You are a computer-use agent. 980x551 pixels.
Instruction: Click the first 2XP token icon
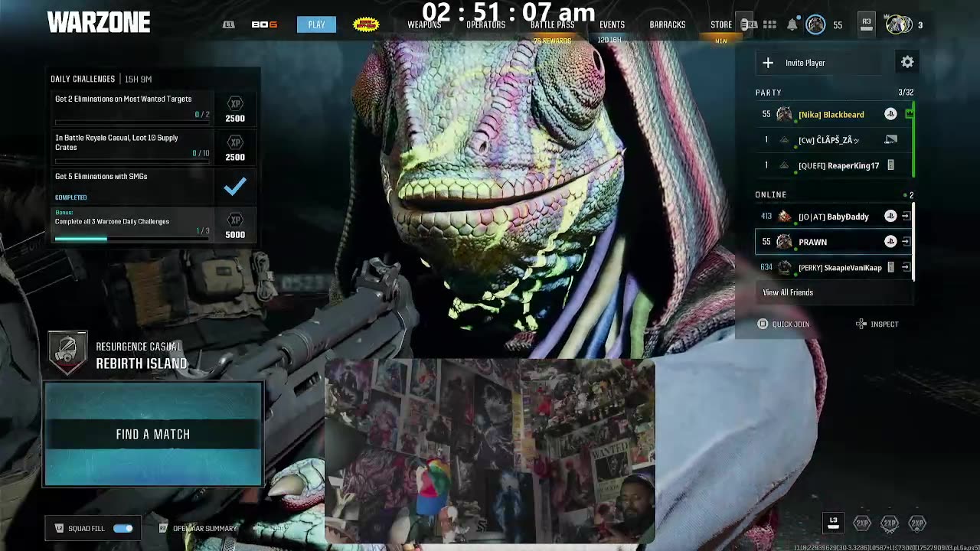click(862, 523)
